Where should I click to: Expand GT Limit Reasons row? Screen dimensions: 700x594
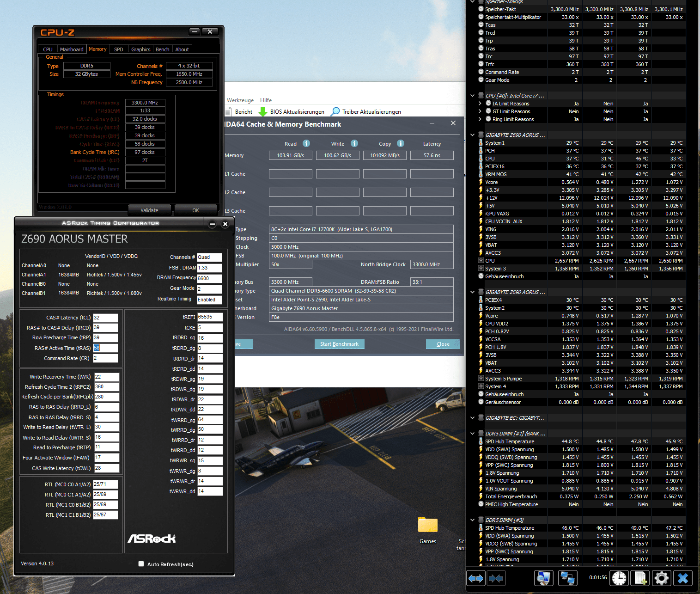[x=480, y=111]
